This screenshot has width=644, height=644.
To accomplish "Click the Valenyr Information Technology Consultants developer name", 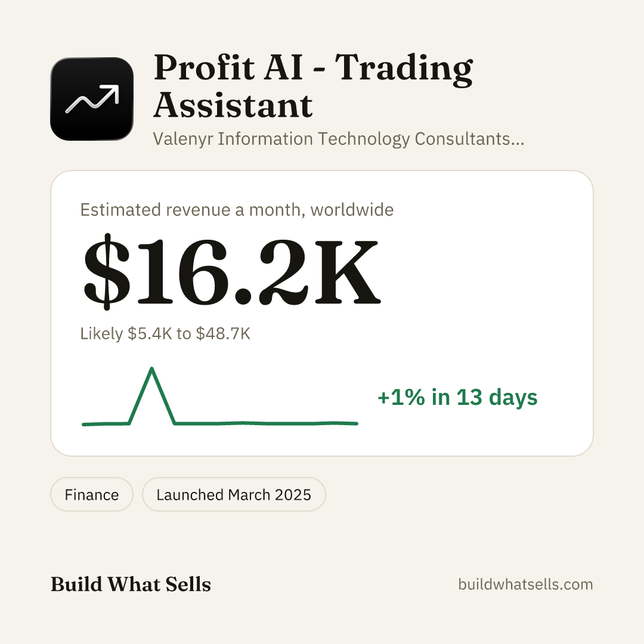I will pyautogui.click(x=339, y=139).
